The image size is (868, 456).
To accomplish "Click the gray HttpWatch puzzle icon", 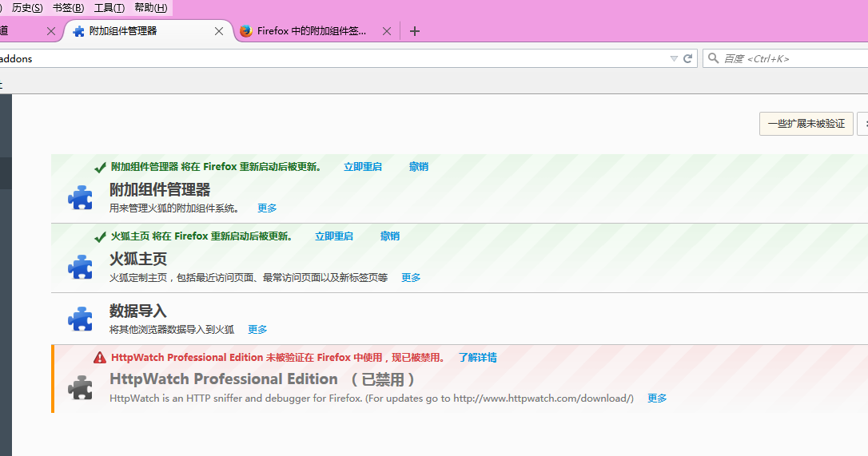I will coord(80,387).
